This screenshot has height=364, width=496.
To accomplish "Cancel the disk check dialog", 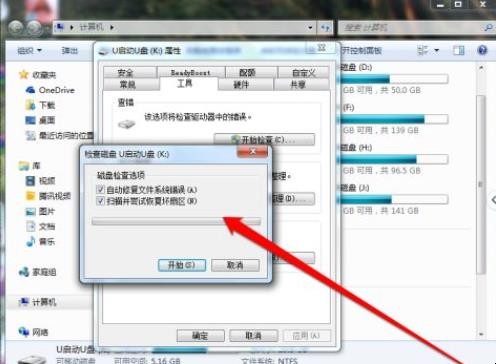I will [x=235, y=265].
